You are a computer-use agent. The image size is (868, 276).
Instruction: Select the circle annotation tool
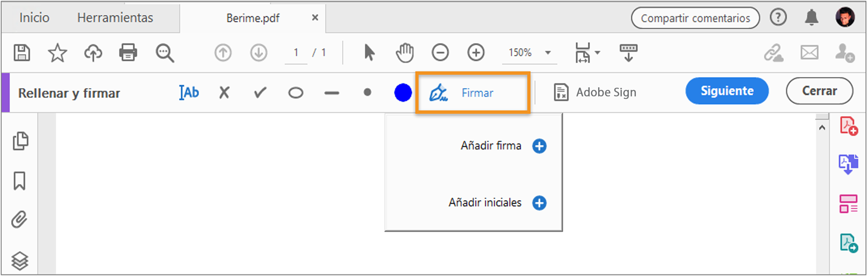click(x=295, y=92)
